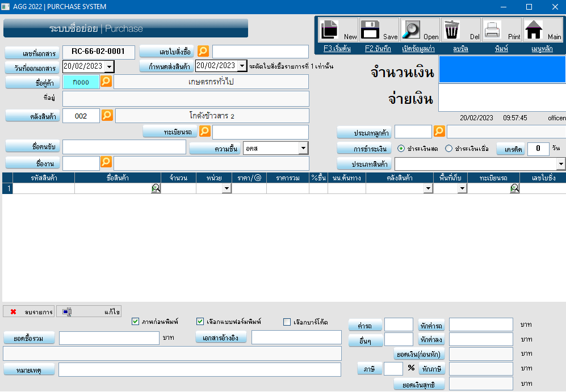Select the ชำระเงินเชื่อ radio button
This screenshot has height=392, width=566.
(x=448, y=149)
